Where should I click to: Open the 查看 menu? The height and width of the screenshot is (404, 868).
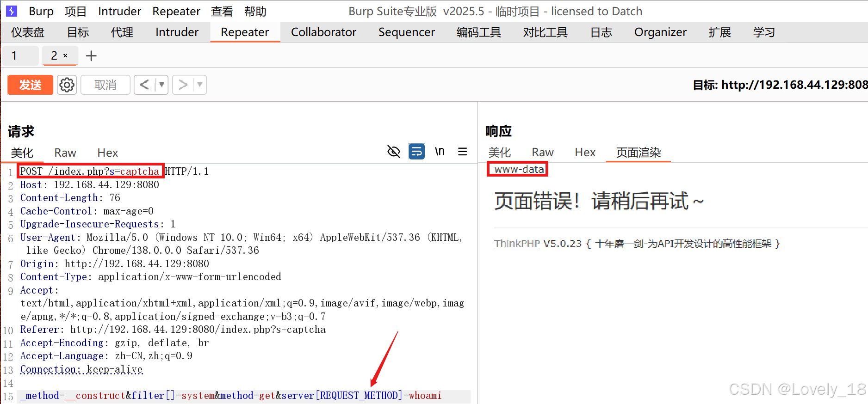click(x=222, y=11)
